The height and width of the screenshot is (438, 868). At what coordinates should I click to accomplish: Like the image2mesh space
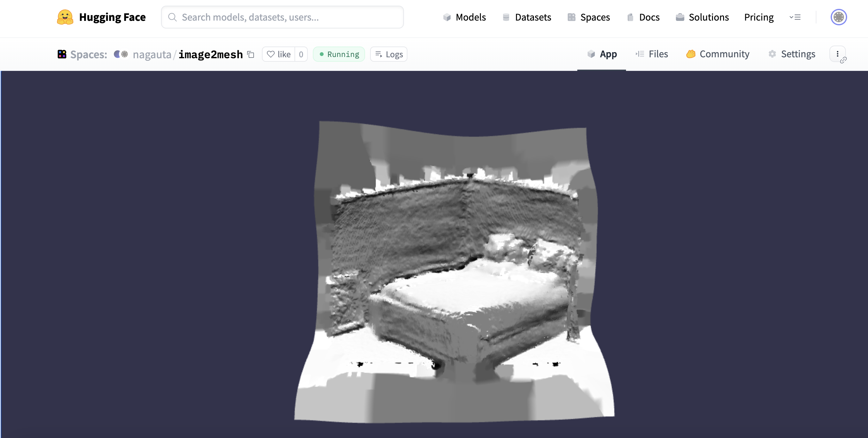point(279,54)
